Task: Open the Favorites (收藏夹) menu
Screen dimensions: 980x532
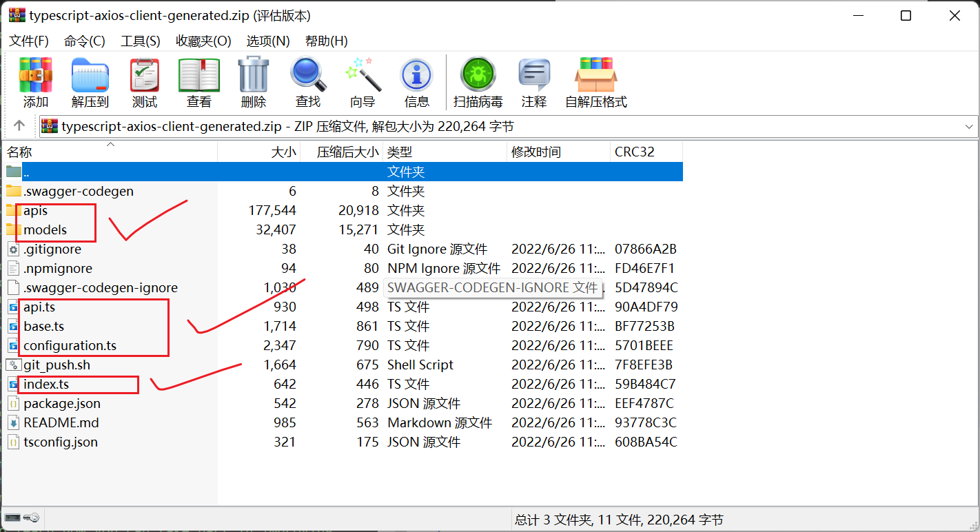Action: click(x=203, y=41)
